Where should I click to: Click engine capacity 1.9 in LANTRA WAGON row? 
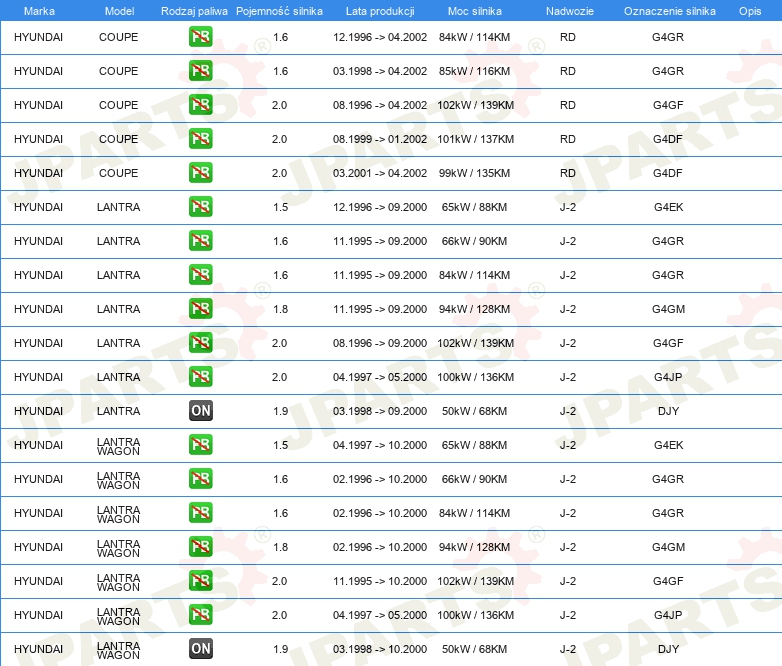pos(280,649)
